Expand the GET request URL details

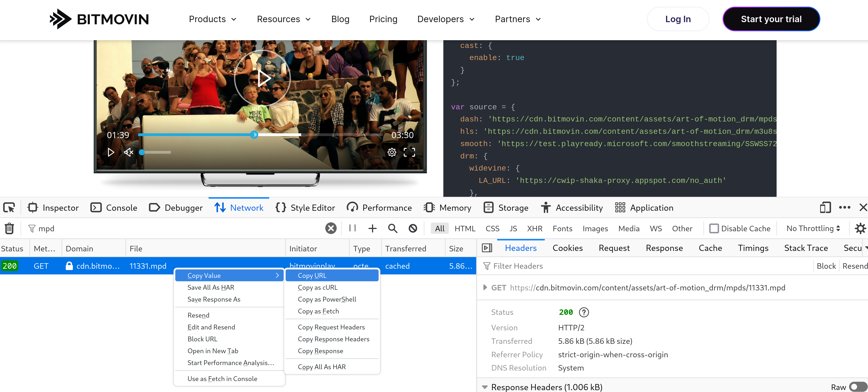pos(485,287)
